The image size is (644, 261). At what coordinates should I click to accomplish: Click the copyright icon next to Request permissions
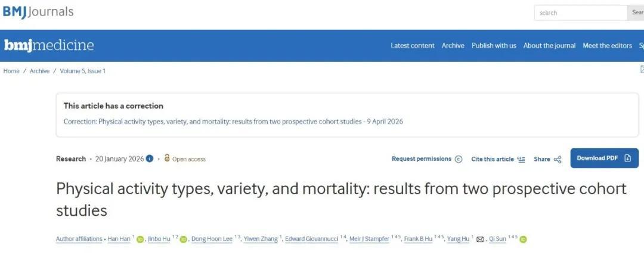[x=459, y=159]
